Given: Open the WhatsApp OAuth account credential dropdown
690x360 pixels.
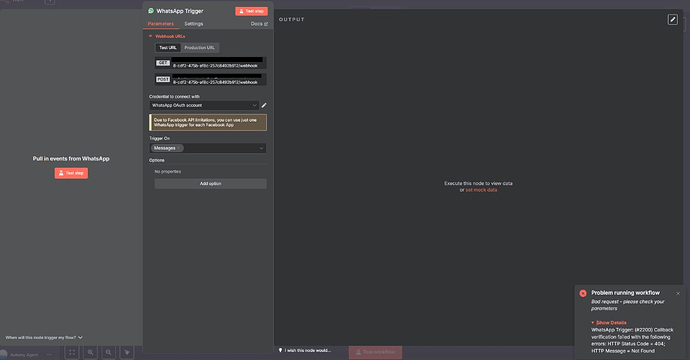Looking at the screenshot, I should click(204, 105).
